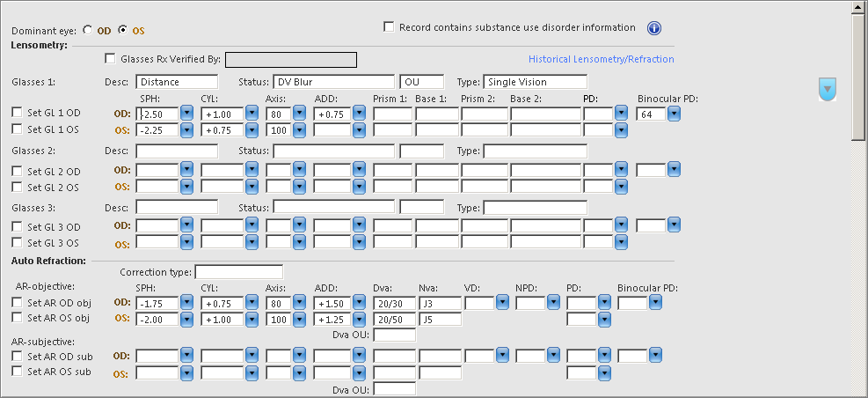The height and width of the screenshot is (398, 868).
Task: Click the OU status field
Action: [422, 82]
